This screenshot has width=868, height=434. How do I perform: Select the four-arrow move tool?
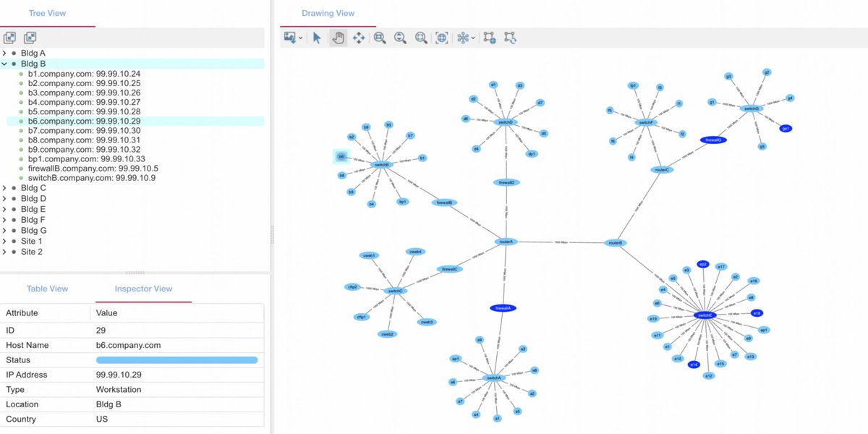[358, 38]
